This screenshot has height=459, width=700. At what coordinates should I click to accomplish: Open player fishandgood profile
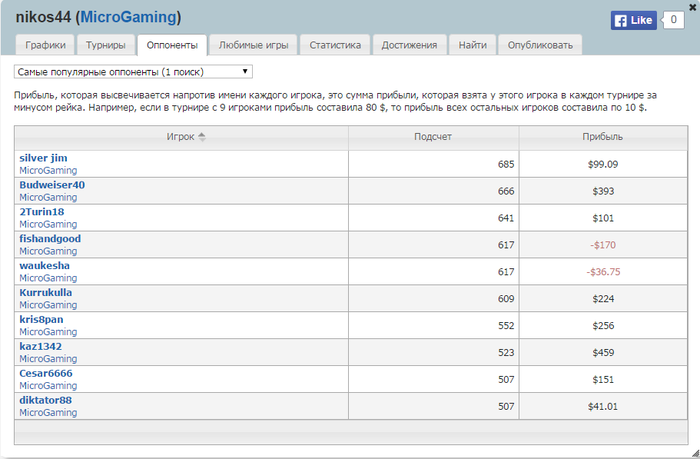(50, 238)
